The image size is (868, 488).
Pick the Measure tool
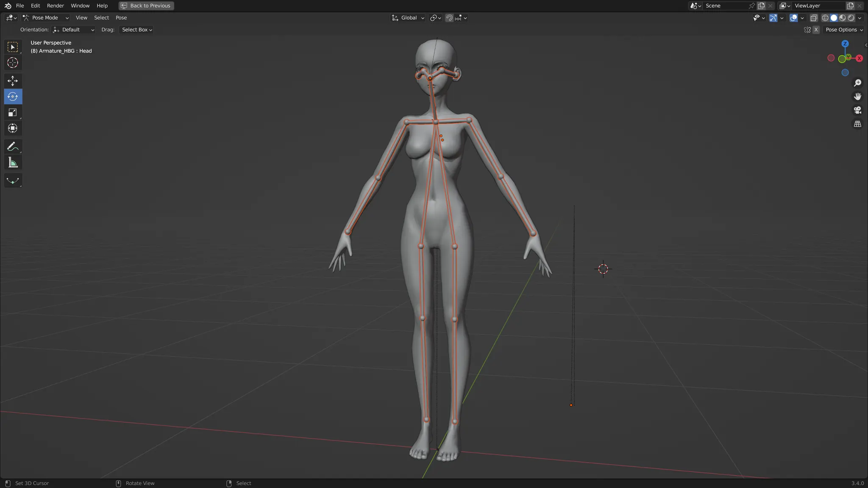pyautogui.click(x=13, y=163)
